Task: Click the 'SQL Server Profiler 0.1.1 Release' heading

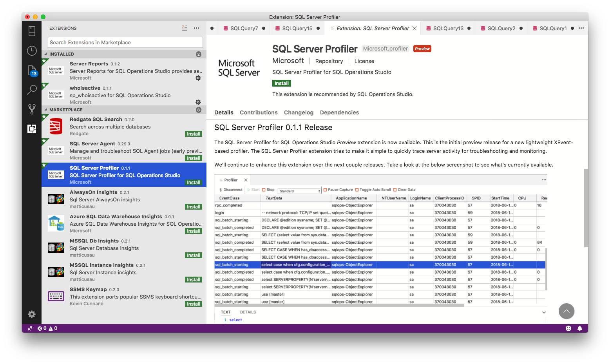Action: tap(273, 127)
